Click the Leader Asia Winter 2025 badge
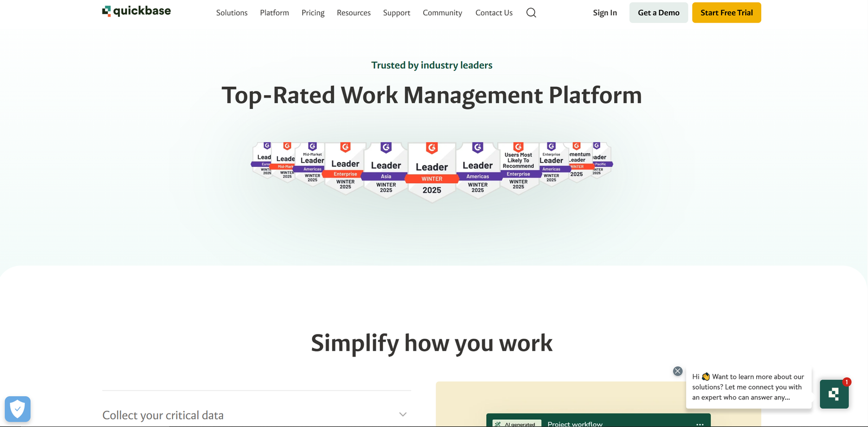Screen dimensions: 868x427 point(386,170)
